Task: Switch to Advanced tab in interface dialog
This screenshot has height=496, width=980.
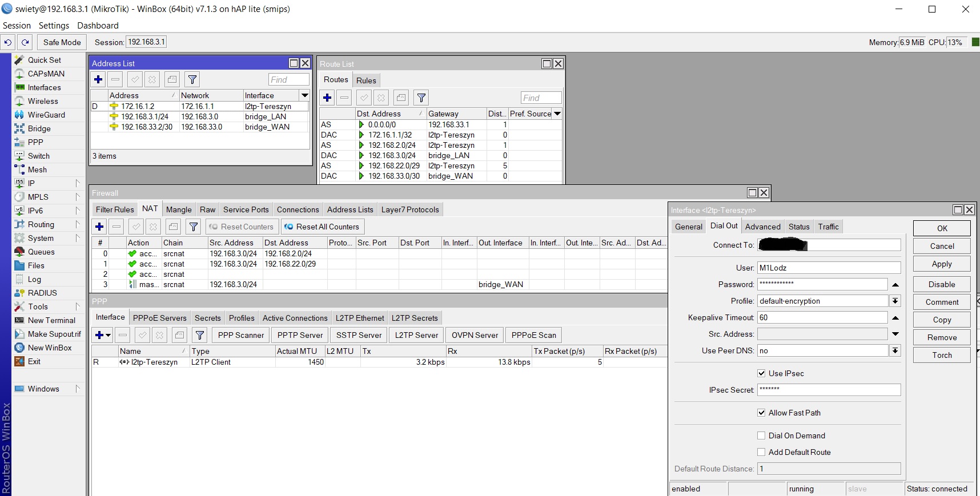Action: (763, 227)
